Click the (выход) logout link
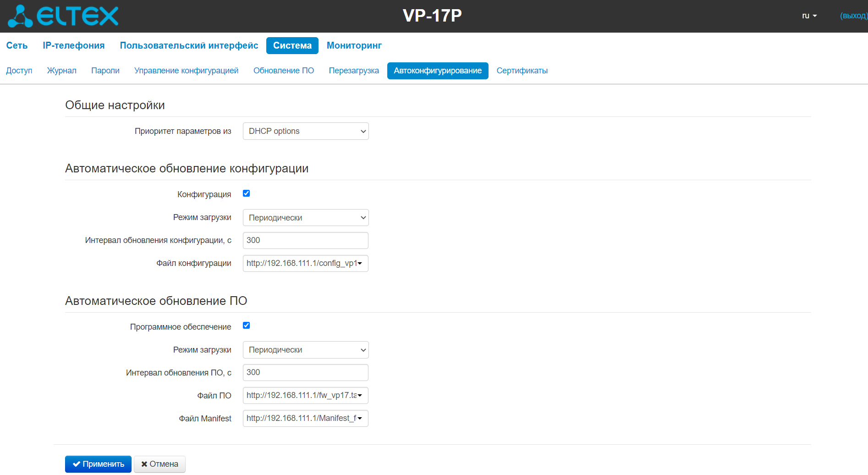868x475 pixels. coord(853,16)
